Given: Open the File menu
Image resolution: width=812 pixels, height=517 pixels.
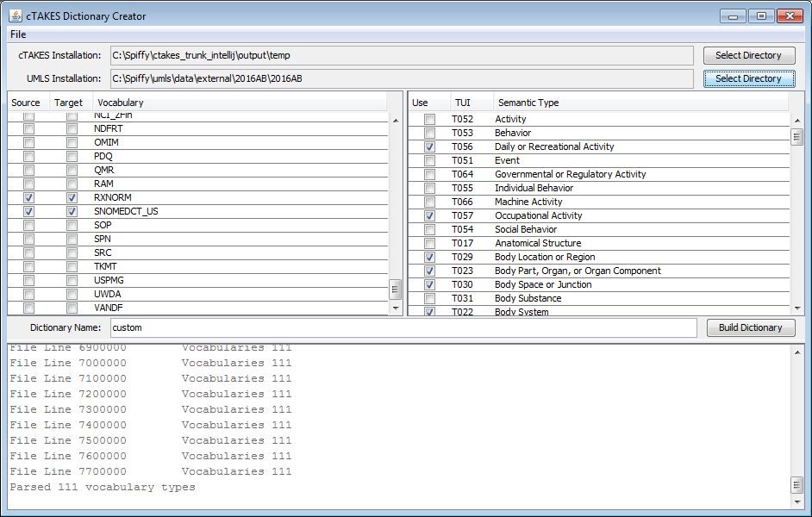Looking at the screenshot, I should [x=18, y=34].
